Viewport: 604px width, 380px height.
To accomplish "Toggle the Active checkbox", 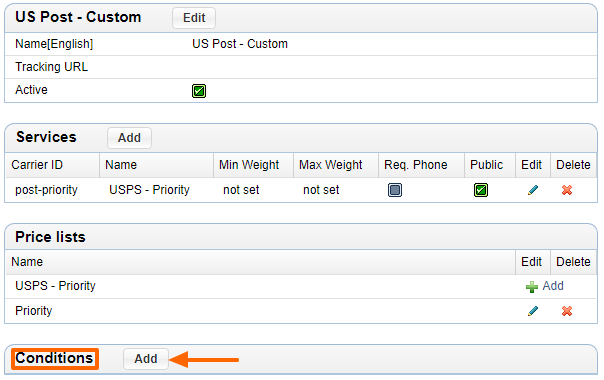I will (x=199, y=91).
